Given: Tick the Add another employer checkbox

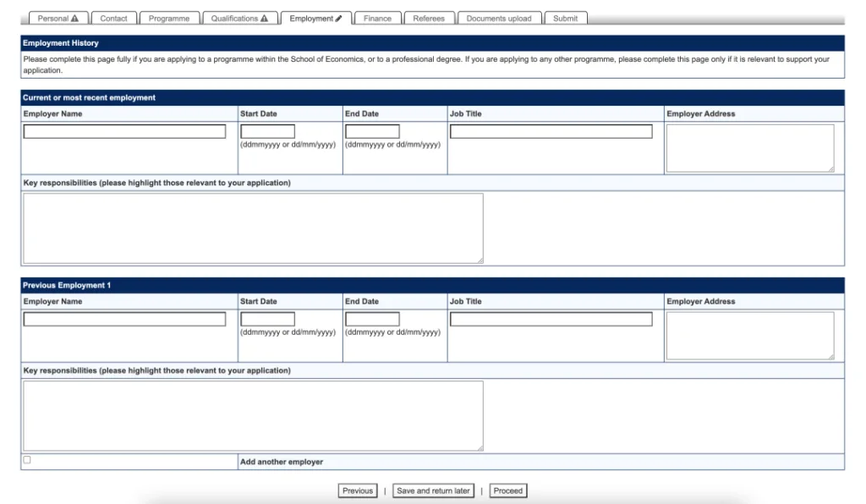Looking at the screenshot, I should [x=27, y=460].
